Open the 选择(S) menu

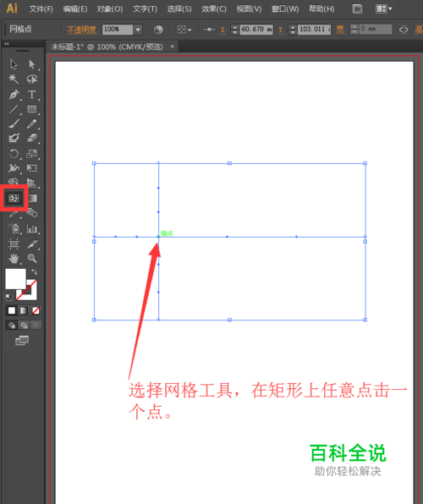pos(179,8)
